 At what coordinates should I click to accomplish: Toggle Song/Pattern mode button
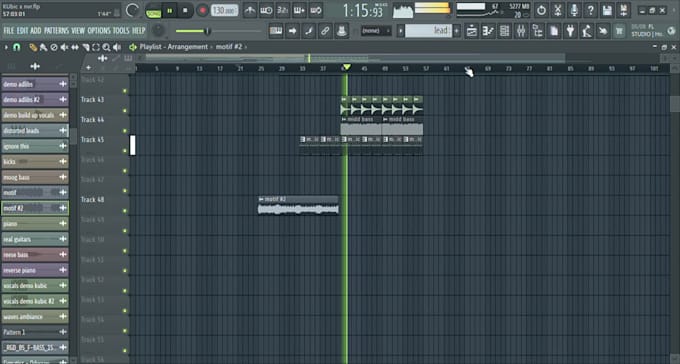153,10
